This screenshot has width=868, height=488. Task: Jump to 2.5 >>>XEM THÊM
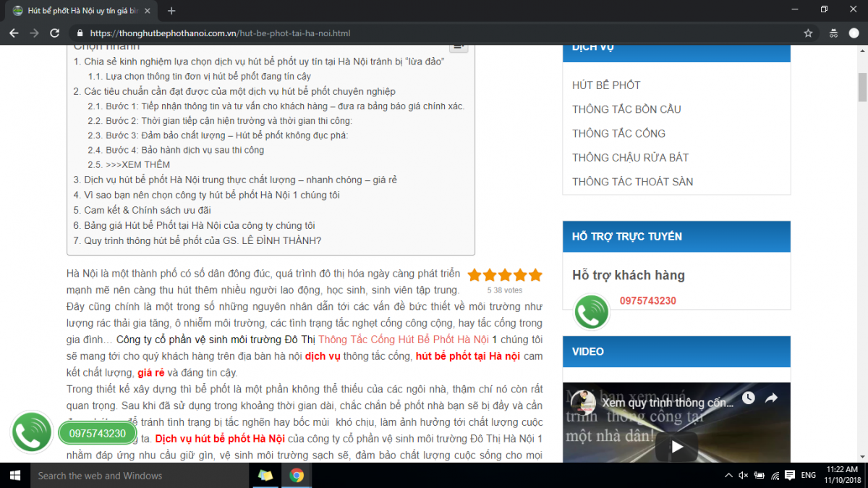pyautogui.click(x=129, y=164)
